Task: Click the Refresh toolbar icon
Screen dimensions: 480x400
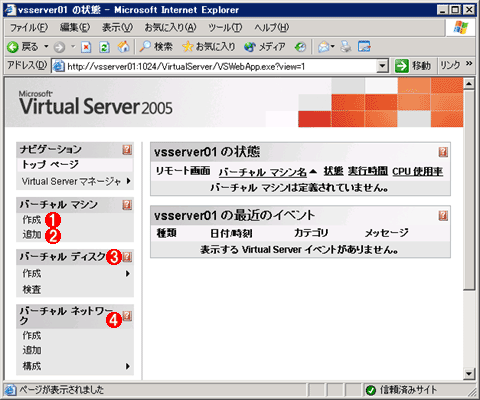Action: [x=104, y=47]
